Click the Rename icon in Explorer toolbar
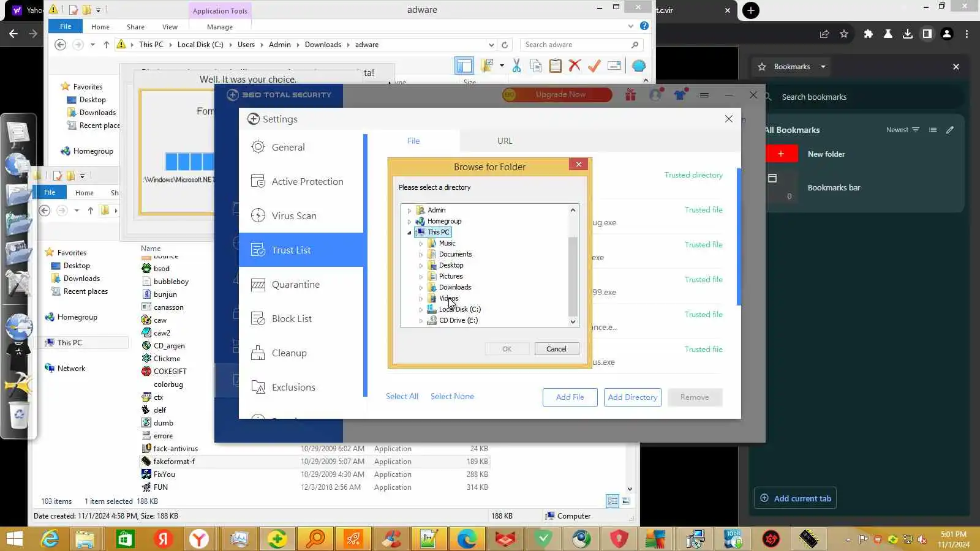The height and width of the screenshot is (551, 980). [614, 66]
